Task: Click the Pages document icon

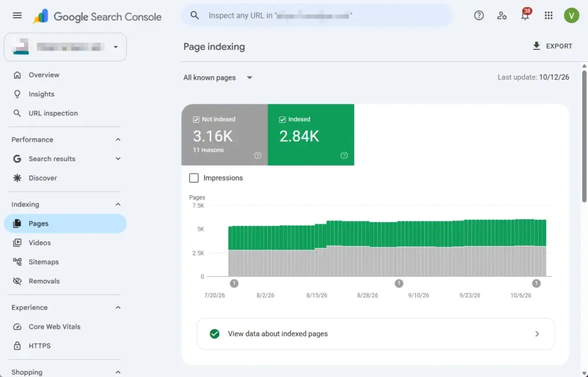Action: coord(17,224)
